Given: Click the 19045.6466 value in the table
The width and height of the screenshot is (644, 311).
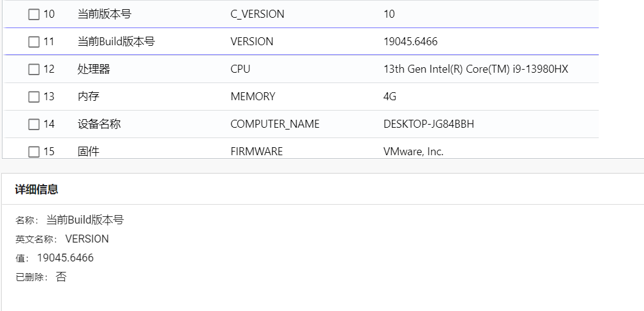Looking at the screenshot, I should point(410,42).
